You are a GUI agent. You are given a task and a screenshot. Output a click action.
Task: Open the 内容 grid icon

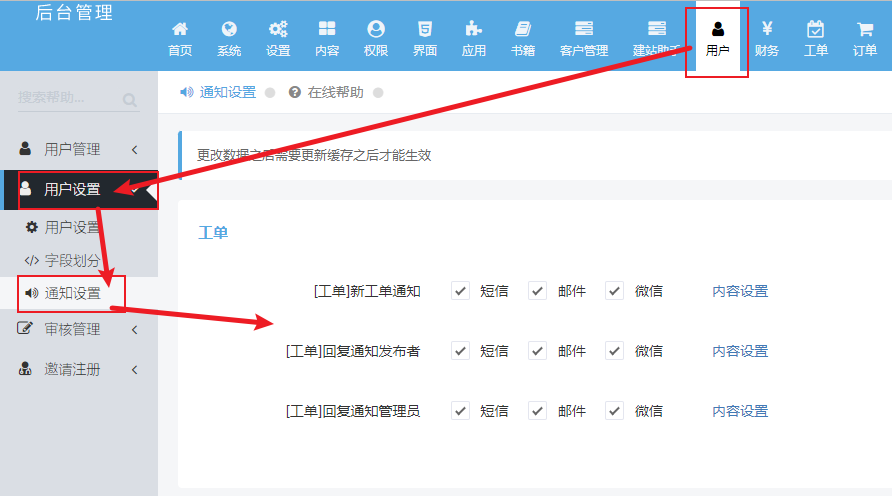tap(327, 28)
